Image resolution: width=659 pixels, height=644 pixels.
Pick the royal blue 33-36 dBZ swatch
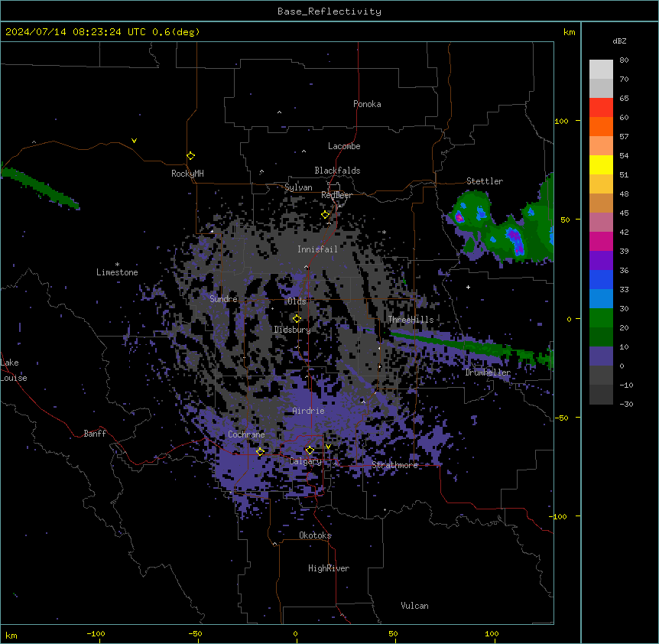pyautogui.click(x=601, y=279)
